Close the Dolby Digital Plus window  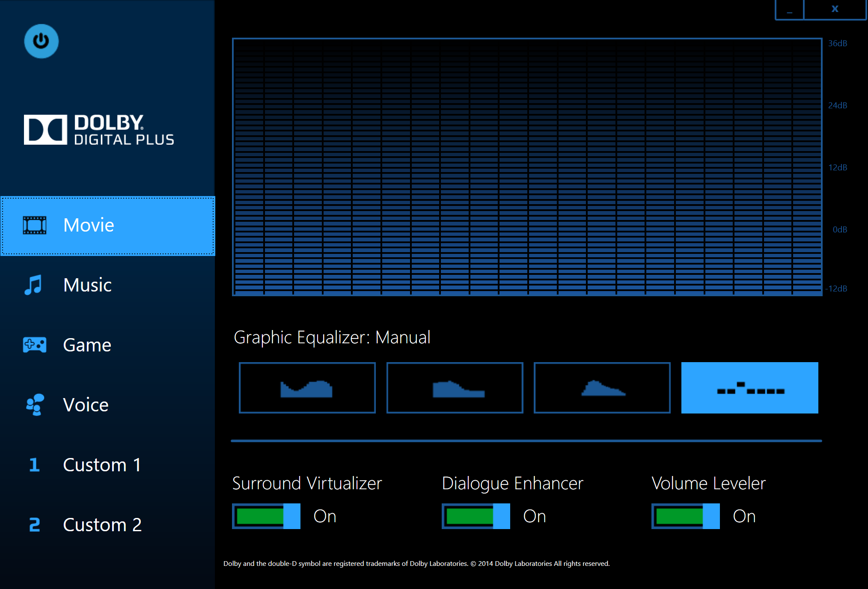coord(835,10)
